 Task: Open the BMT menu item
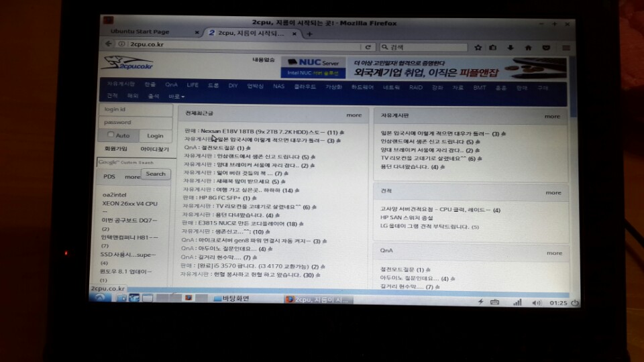[x=479, y=87]
